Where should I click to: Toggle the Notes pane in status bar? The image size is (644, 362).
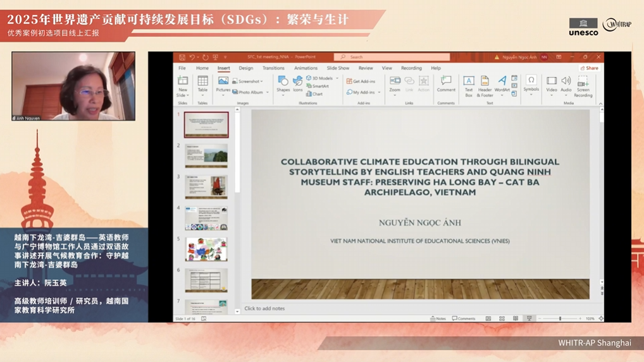point(438,318)
